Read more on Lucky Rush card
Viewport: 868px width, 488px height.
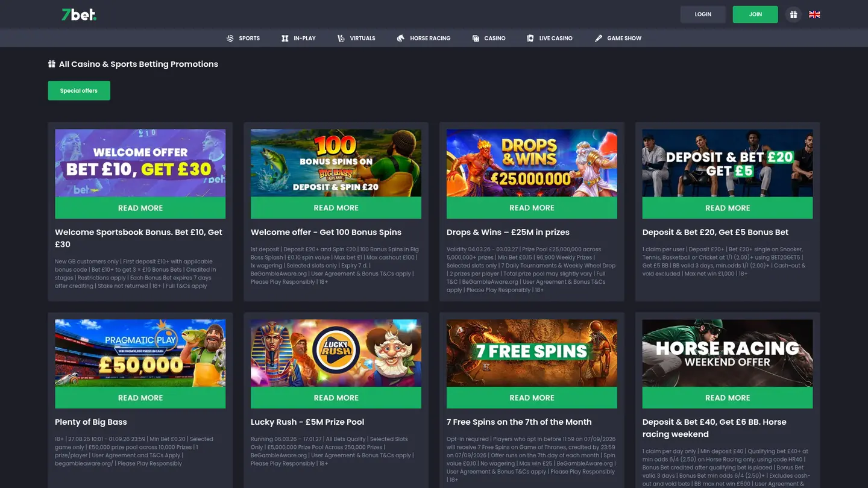tap(336, 398)
